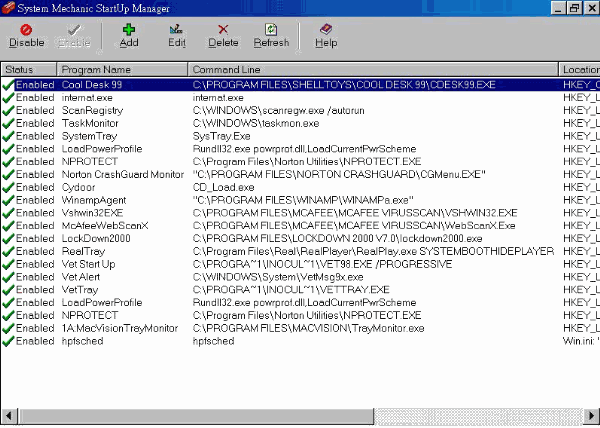600x428 pixels.
Task: Click green check icon of TaskMonitor row
Action: pyautogui.click(x=8, y=124)
